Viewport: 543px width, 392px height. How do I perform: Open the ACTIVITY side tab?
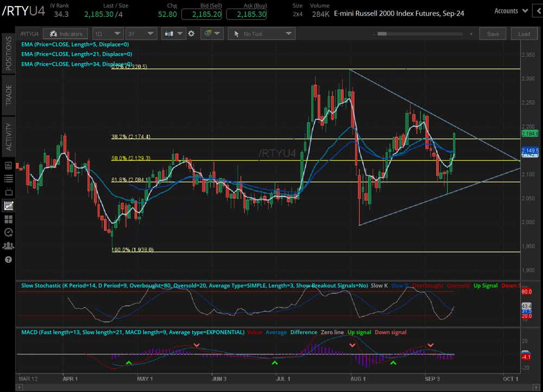click(8, 136)
